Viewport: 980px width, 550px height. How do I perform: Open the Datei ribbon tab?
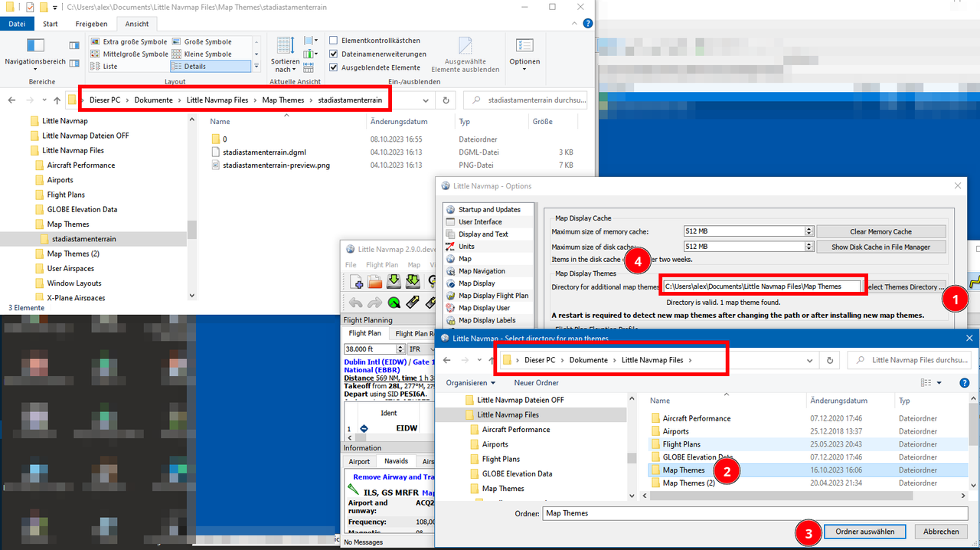coord(17,24)
